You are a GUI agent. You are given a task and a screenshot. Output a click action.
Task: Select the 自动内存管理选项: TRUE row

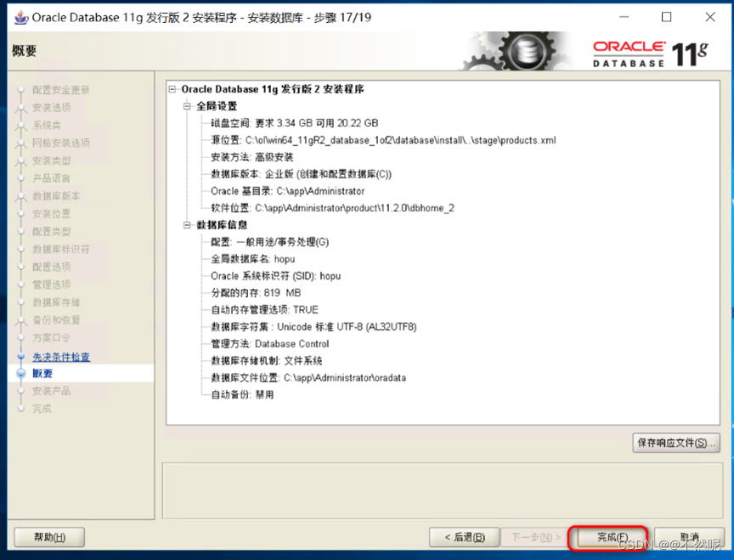(x=264, y=309)
